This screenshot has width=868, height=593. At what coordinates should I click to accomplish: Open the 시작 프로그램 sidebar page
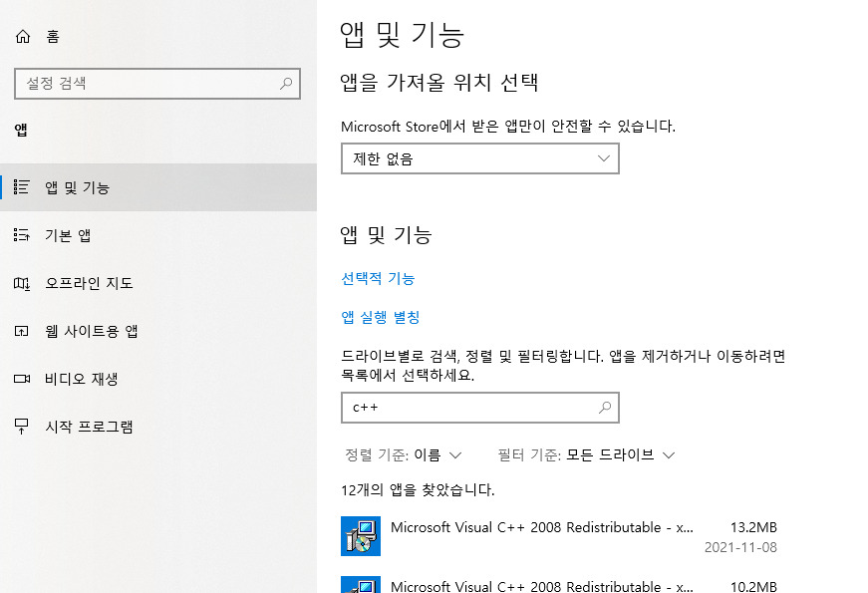coord(158,427)
